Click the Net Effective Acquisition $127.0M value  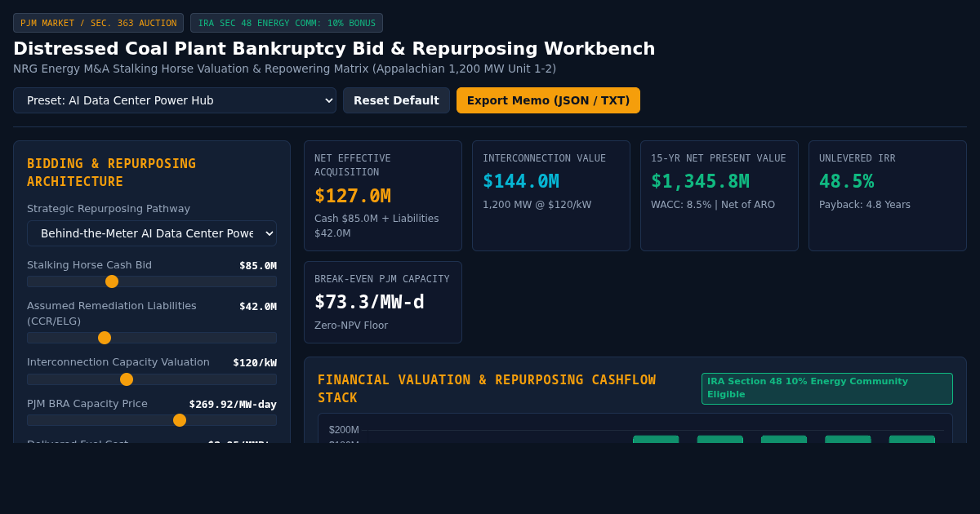coord(353,196)
